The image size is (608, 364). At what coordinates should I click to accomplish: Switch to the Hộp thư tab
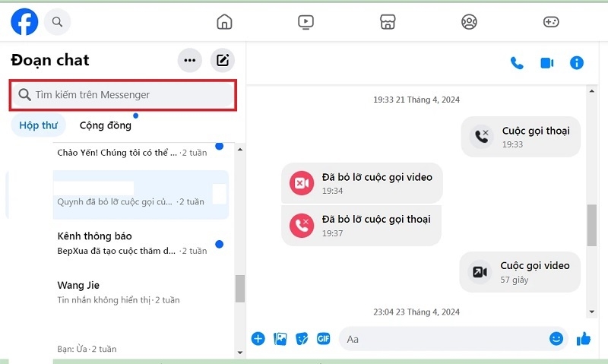(38, 125)
